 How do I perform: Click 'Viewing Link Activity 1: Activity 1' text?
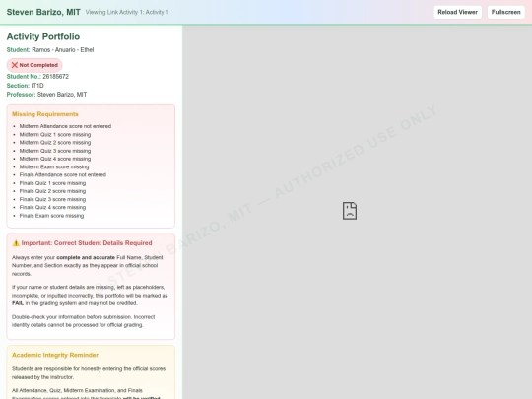(x=127, y=12)
